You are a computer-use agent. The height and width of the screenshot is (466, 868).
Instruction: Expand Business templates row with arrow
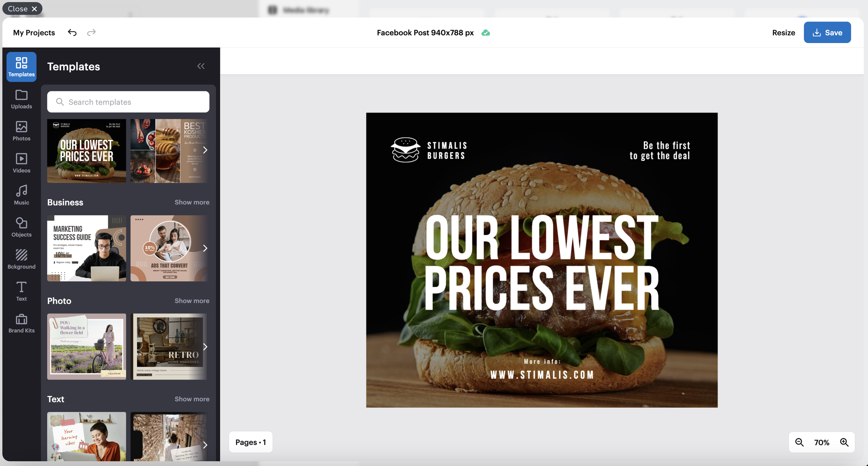point(205,248)
